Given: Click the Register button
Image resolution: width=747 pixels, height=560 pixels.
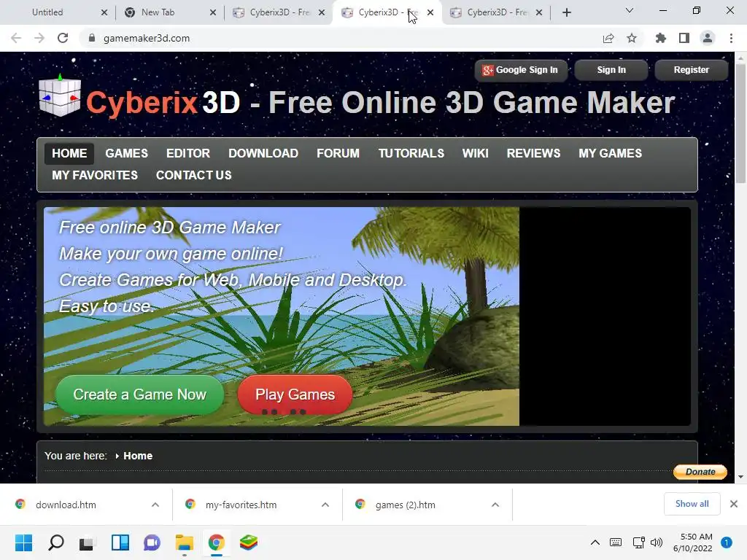Looking at the screenshot, I should click(692, 70).
